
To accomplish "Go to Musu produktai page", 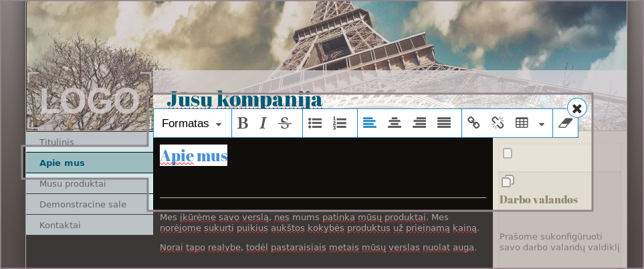I will coord(72,183).
